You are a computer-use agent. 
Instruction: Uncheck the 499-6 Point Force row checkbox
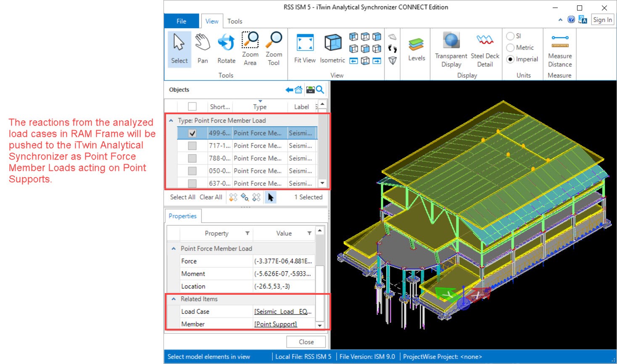point(192,133)
